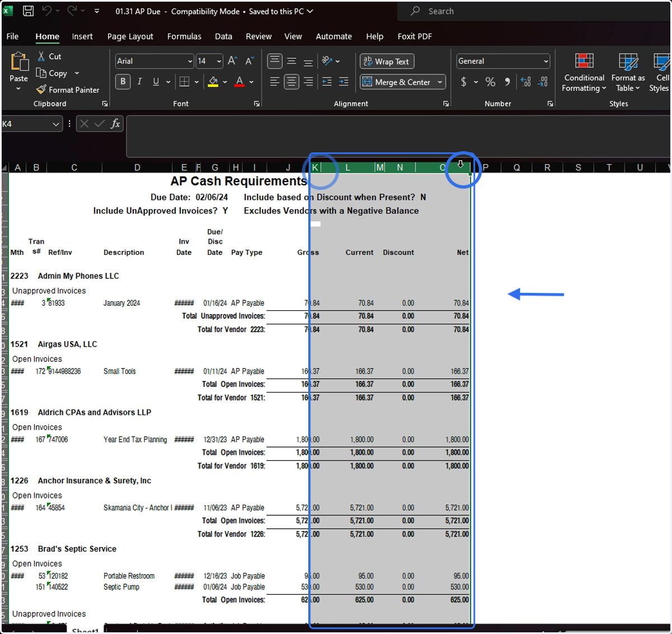Click the 'Year End Tax Planning' cell
This screenshot has width=672, height=634.
tap(135, 440)
